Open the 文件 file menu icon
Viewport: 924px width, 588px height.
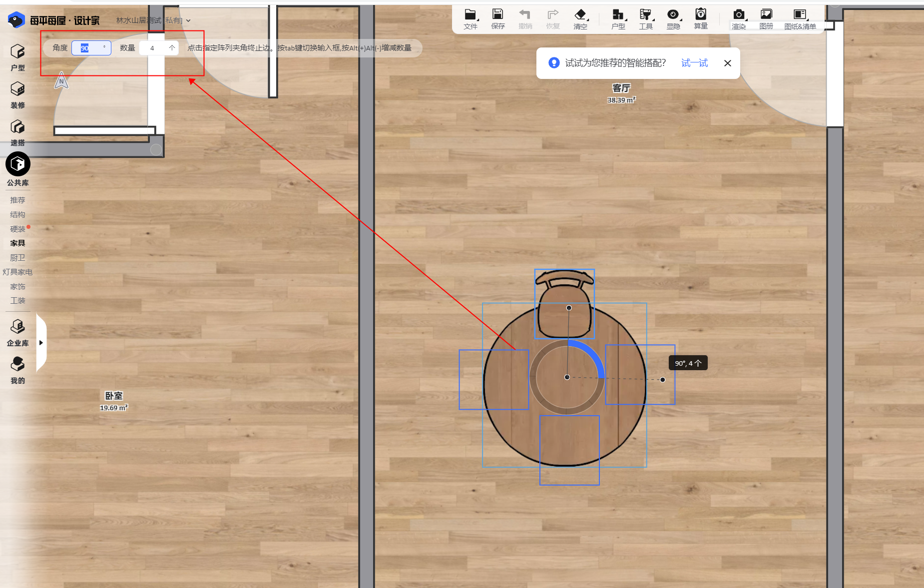pos(470,19)
